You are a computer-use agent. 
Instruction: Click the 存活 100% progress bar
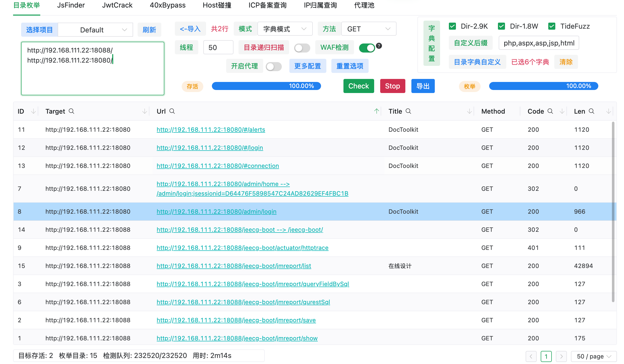tap(266, 86)
